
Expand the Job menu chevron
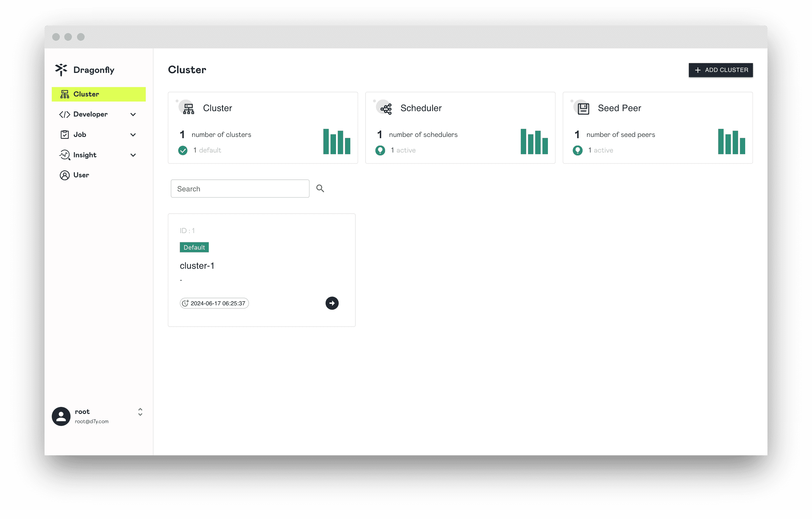133,135
